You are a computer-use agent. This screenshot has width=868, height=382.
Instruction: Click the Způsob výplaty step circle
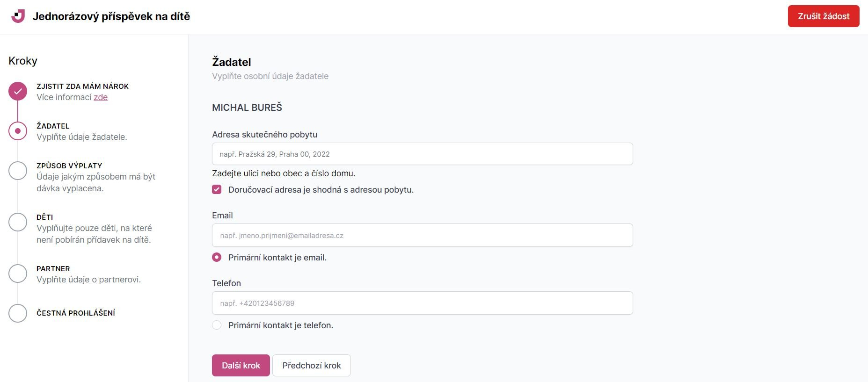coord(18,171)
